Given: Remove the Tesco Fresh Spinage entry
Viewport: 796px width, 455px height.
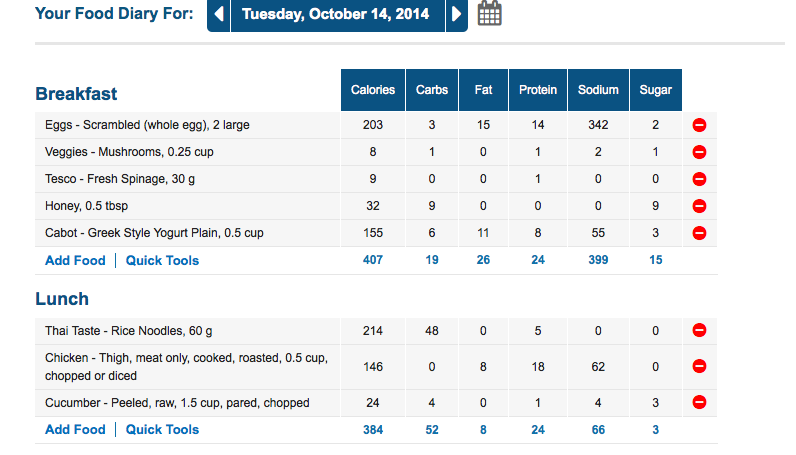Looking at the screenshot, I should pyautogui.click(x=700, y=179).
